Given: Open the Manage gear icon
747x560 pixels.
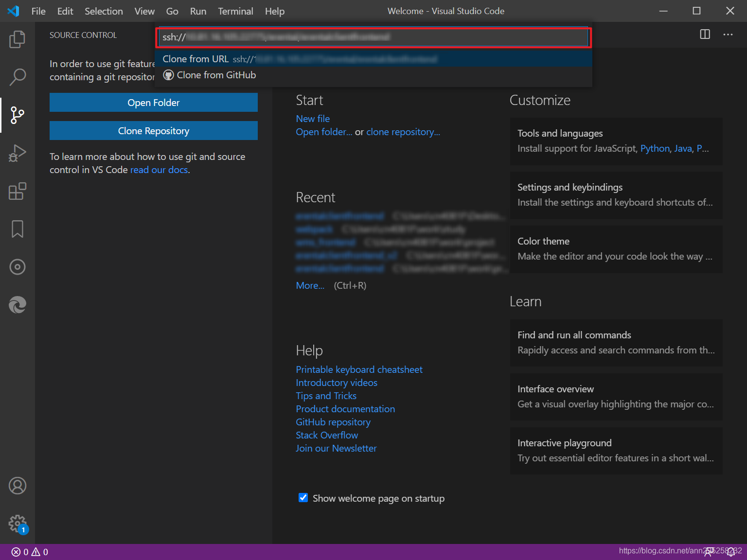Looking at the screenshot, I should tap(18, 524).
